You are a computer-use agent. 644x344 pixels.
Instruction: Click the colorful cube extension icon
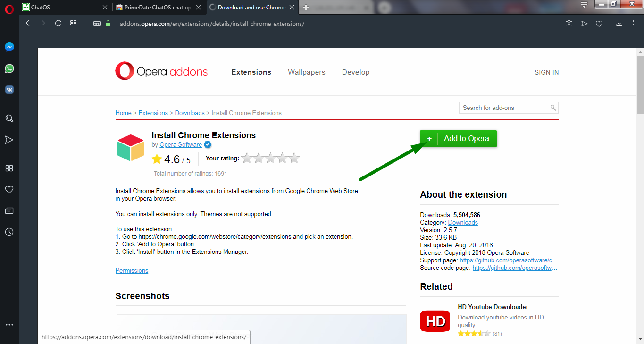click(x=131, y=148)
